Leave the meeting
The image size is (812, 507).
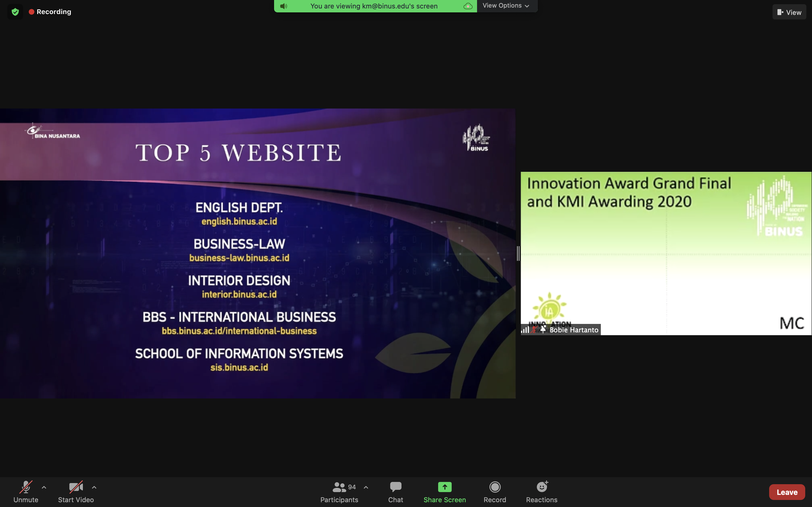(787, 492)
